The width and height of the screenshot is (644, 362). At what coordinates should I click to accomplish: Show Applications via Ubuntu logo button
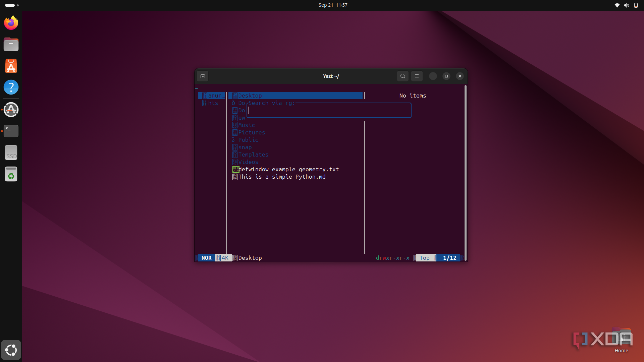click(11, 350)
